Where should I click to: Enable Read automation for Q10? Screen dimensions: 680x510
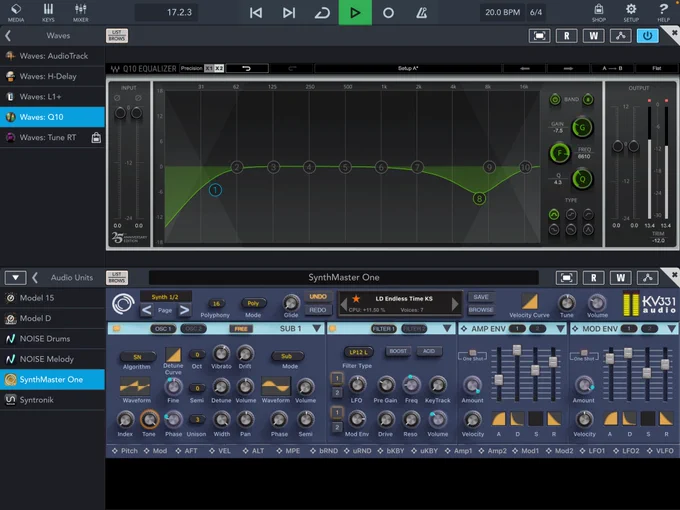pyautogui.click(x=566, y=36)
